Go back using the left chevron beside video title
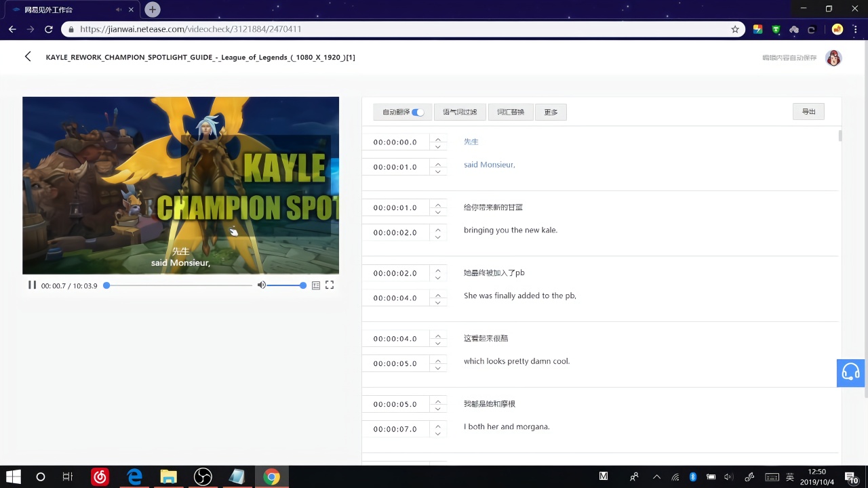868x488 pixels. coord(28,57)
